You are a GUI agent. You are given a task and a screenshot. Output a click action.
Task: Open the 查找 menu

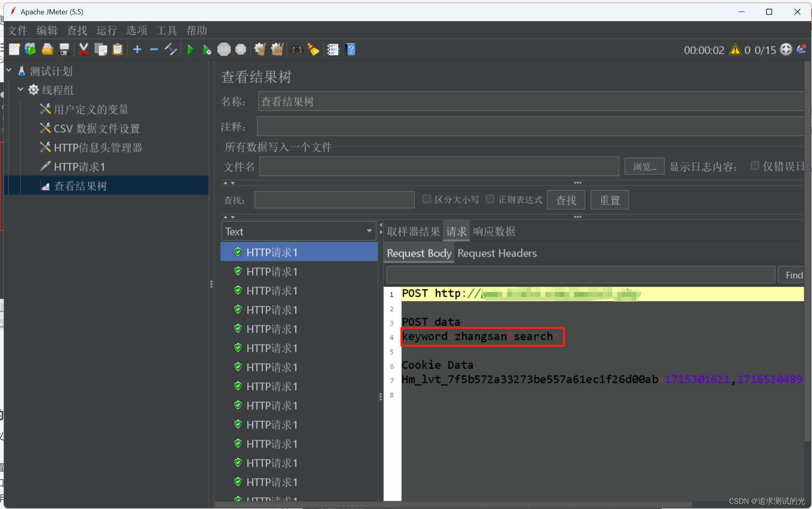point(77,30)
